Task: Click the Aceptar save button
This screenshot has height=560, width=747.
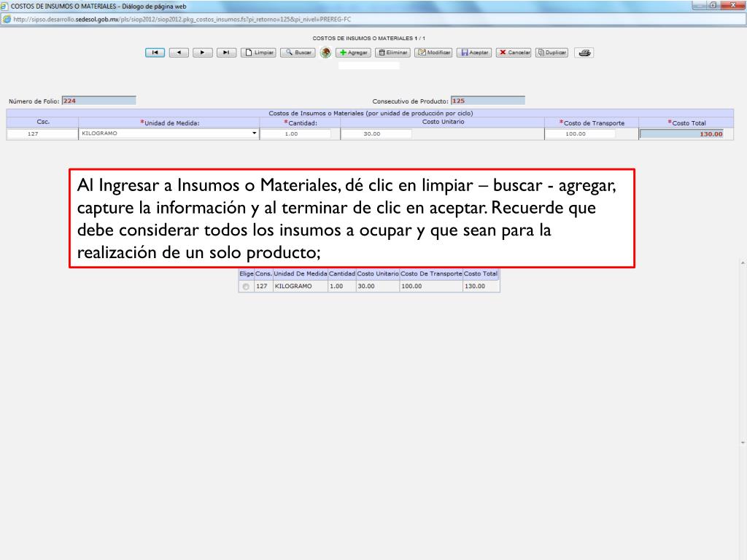Action: tap(474, 52)
